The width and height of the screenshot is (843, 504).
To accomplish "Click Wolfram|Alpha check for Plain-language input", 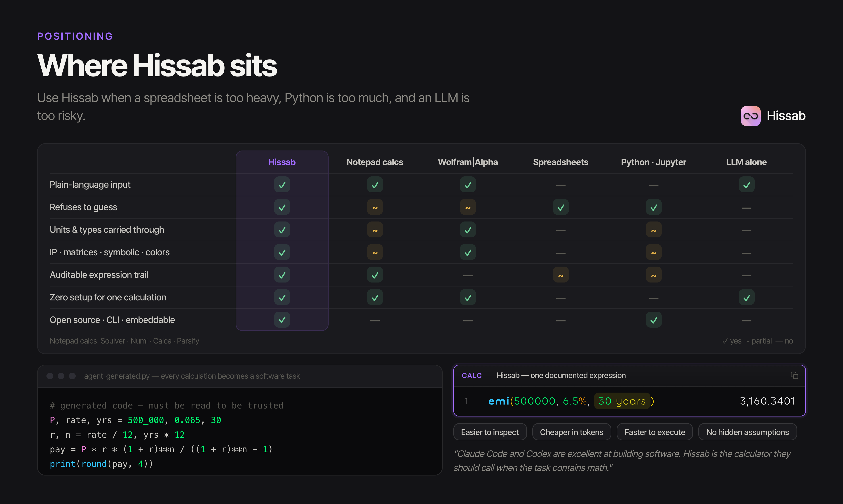I will click(468, 185).
